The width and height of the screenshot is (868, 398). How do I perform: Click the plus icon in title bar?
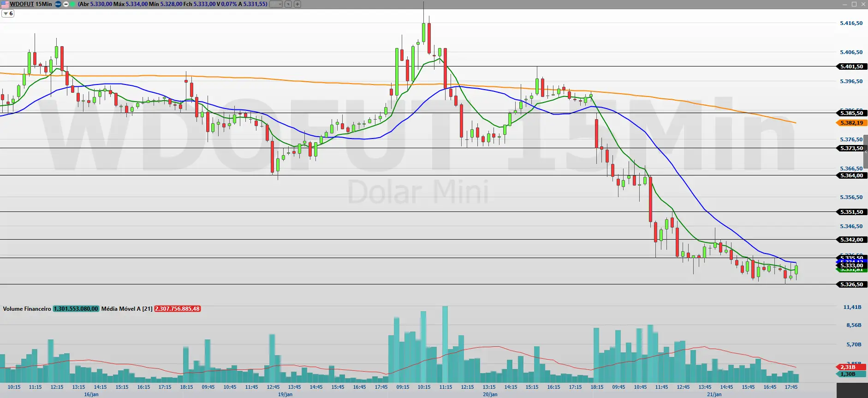[297, 4]
